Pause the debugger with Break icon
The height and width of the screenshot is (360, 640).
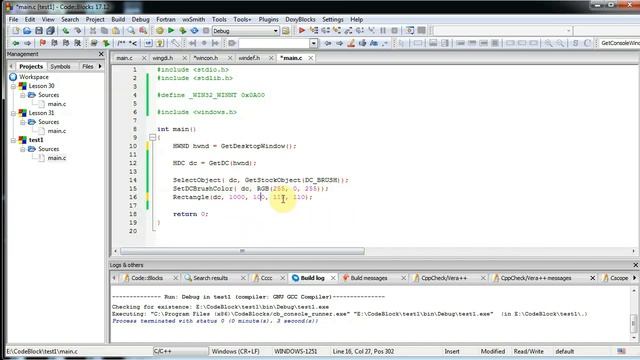click(x=383, y=31)
